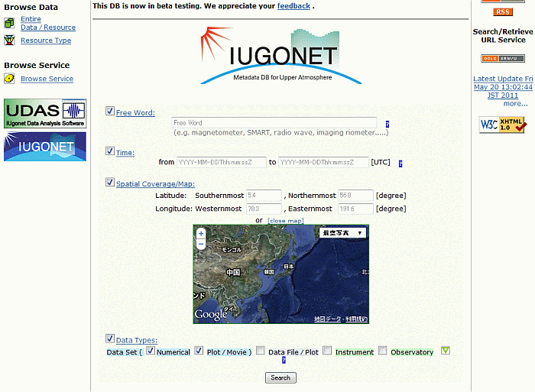Zoom in on the map
Image resolution: width=535 pixels, height=392 pixels.
(201, 234)
